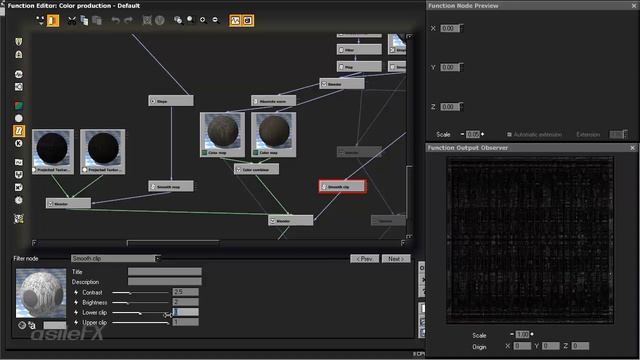The height and width of the screenshot is (360, 640).
Task: Click the fractal node icon in sidebar
Action: [19, 87]
